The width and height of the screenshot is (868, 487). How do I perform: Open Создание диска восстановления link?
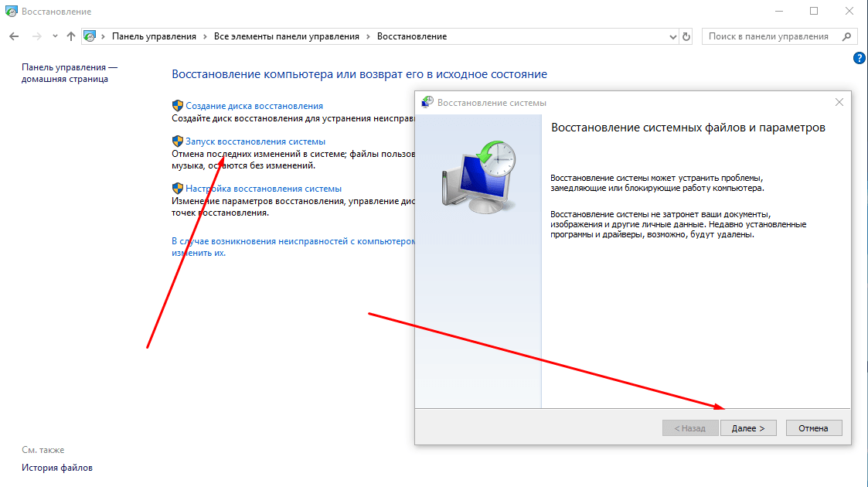tap(254, 106)
